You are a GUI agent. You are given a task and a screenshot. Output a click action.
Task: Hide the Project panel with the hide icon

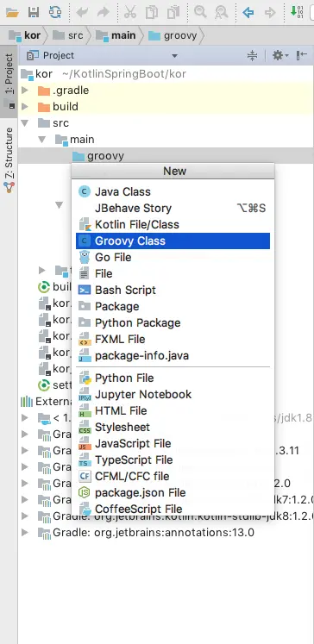(302, 55)
